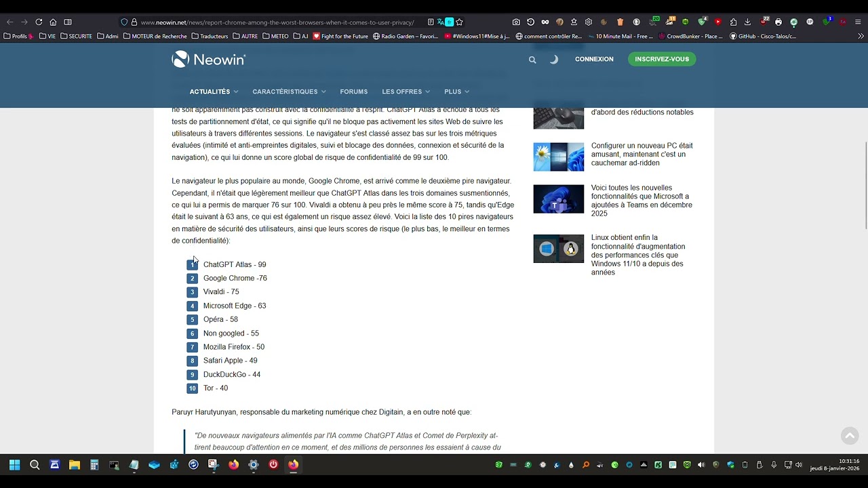This screenshot has width=868, height=488.
Task: Click the Windows 11 wallpaper article thumbnail
Action: tap(558, 157)
